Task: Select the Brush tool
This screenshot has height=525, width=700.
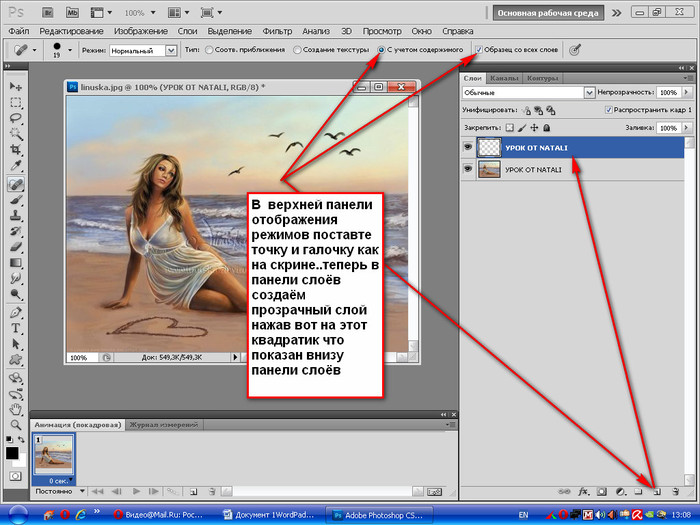Action: click(16, 200)
